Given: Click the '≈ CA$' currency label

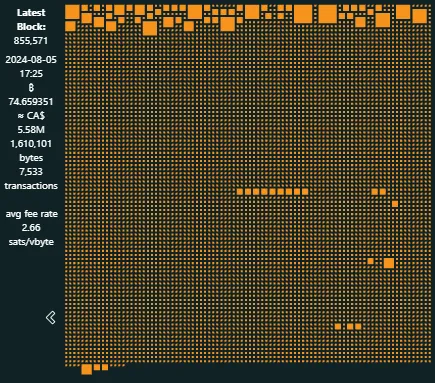Looking at the screenshot, I should 31,116.
